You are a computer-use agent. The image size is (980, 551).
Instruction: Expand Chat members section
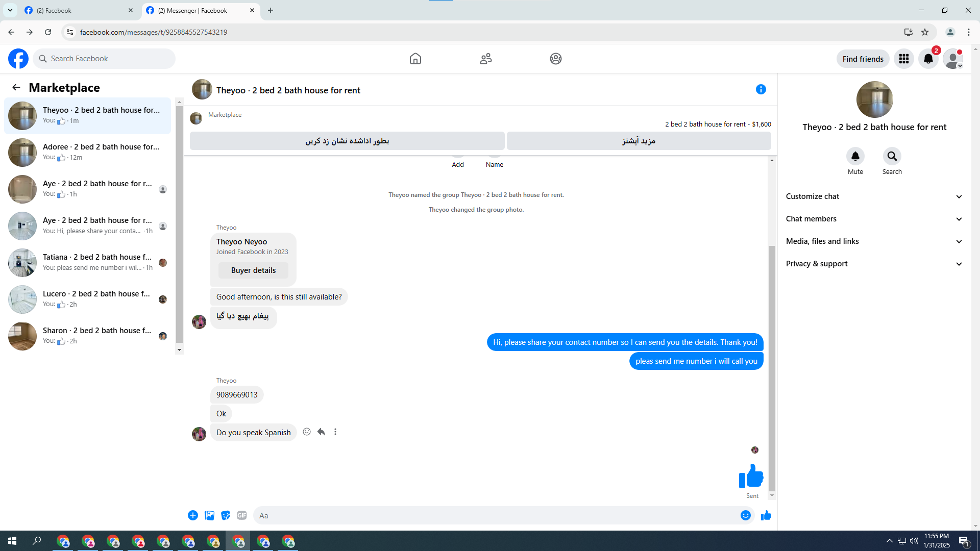pos(874,219)
